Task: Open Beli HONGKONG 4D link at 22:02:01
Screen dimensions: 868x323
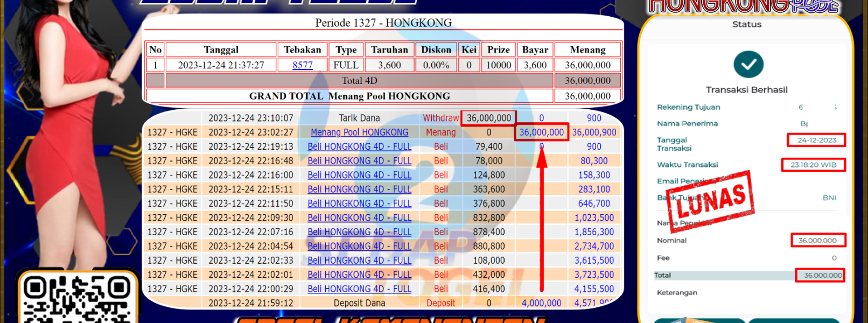Action: point(359,275)
